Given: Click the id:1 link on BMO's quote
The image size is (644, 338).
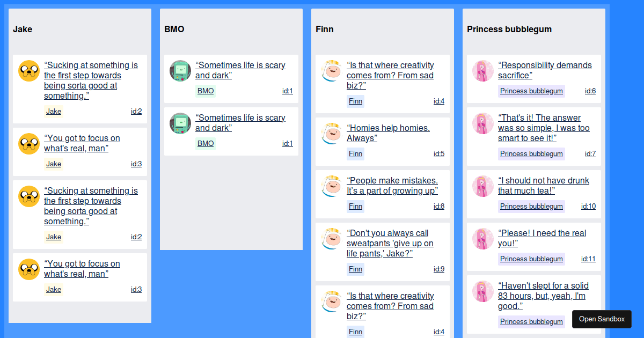Looking at the screenshot, I should point(288,91).
